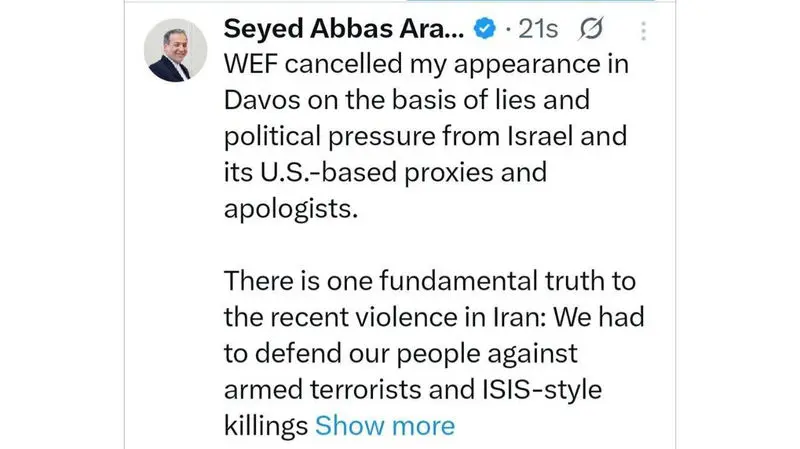Open the three-dot more options menu
This screenshot has height=449, width=800.
click(643, 32)
